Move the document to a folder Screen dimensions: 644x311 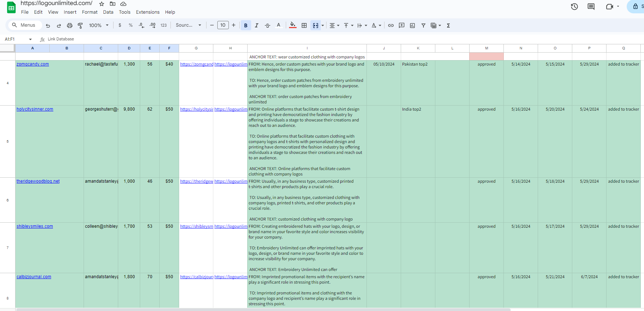112,4
